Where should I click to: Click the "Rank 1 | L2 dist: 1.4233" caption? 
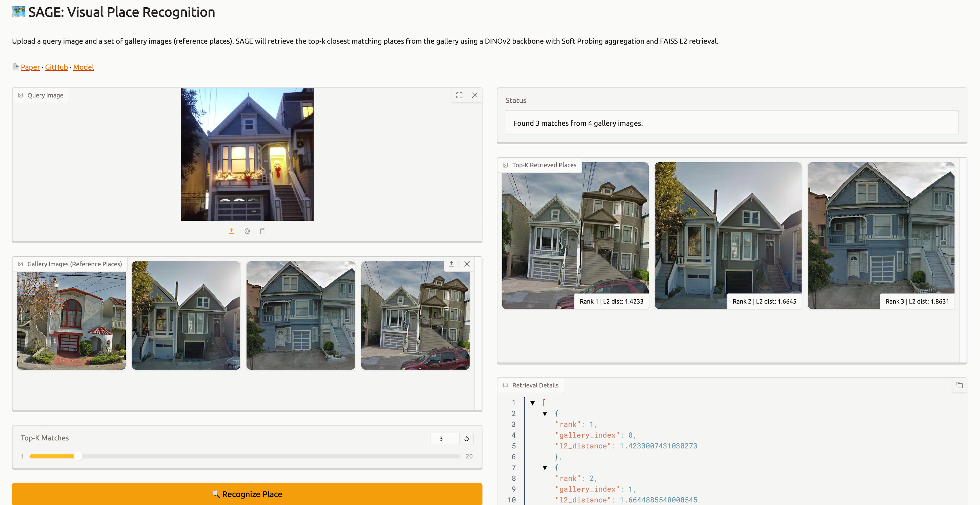coord(611,301)
